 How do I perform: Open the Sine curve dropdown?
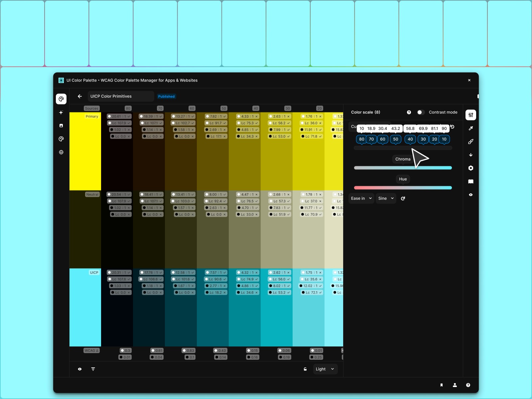coord(385,198)
